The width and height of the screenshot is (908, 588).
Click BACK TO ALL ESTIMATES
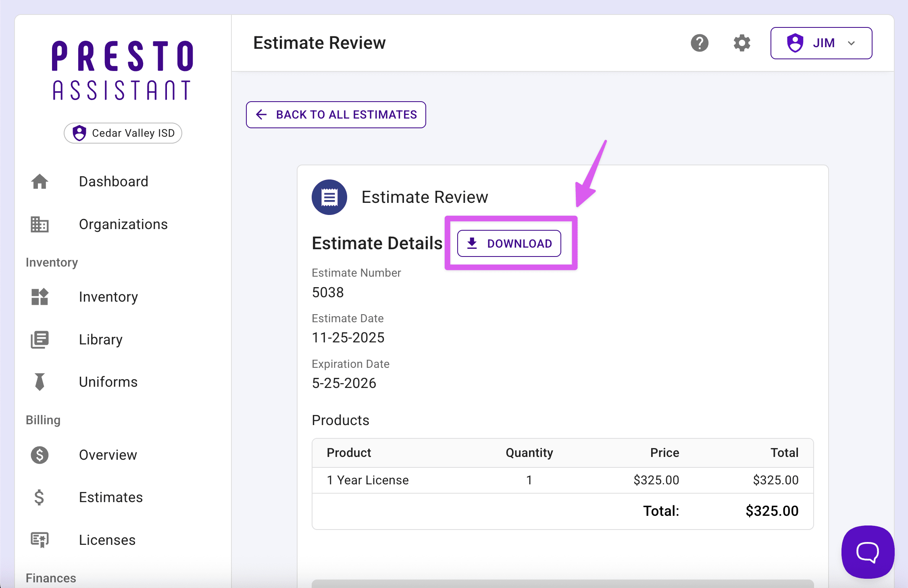[x=336, y=115]
